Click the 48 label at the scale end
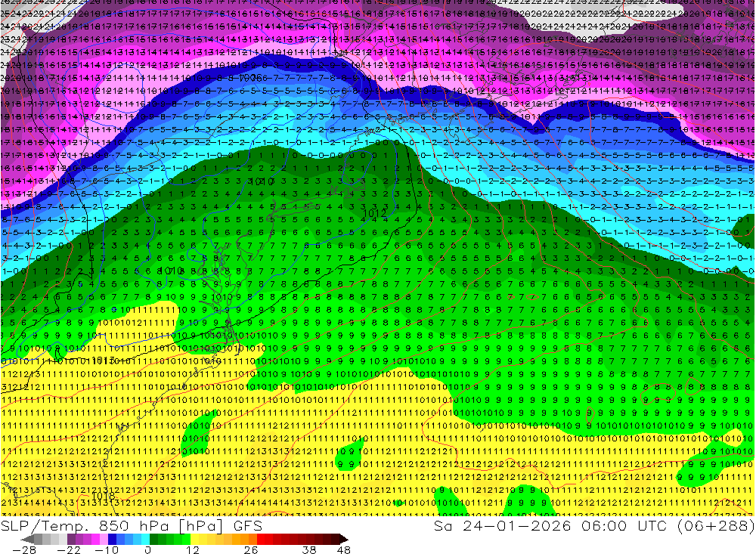Image resolution: width=756 pixels, height=554 pixels. pyautogui.click(x=343, y=549)
